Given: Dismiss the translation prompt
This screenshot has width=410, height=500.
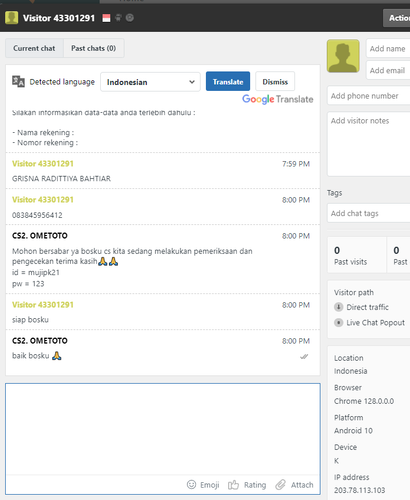Looking at the screenshot, I should pyautogui.click(x=275, y=81).
